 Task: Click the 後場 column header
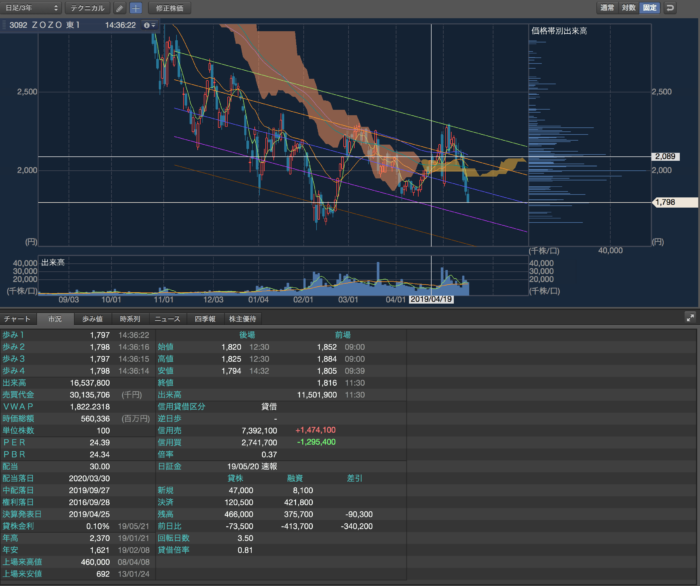247,335
